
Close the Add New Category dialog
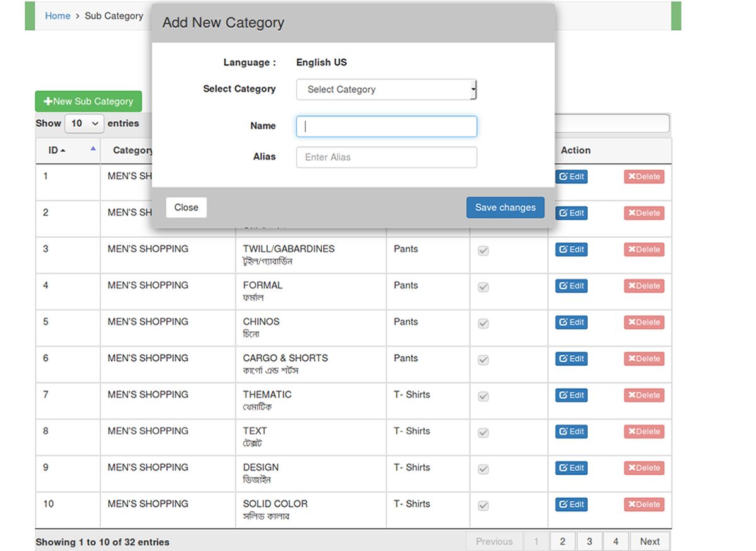(x=186, y=208)
